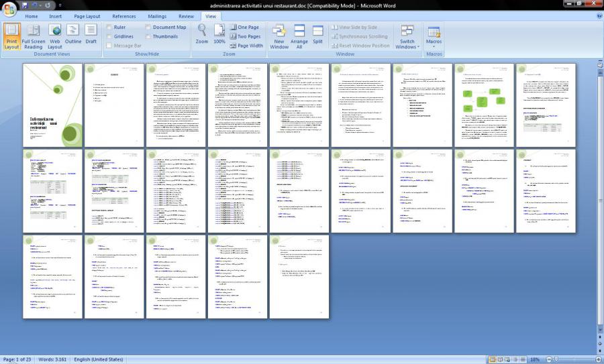Switch to the Mailings tab
The image size is (604, 364).
[157, 16]
